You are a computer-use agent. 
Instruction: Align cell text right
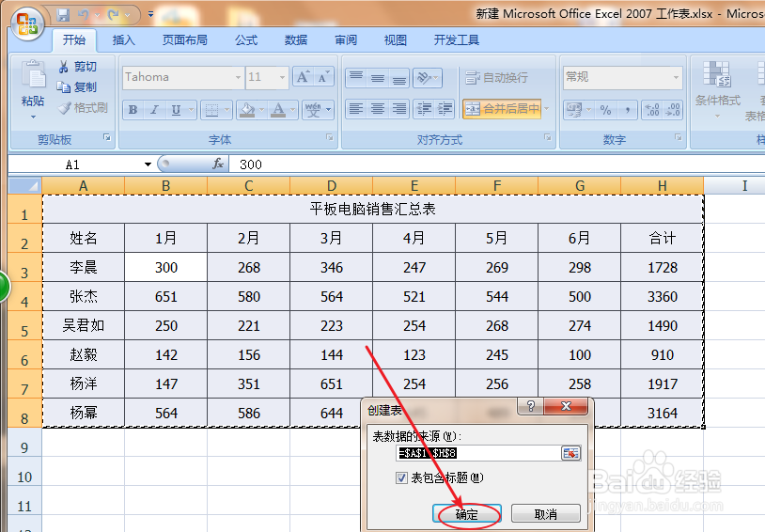(x=399, y=108)
